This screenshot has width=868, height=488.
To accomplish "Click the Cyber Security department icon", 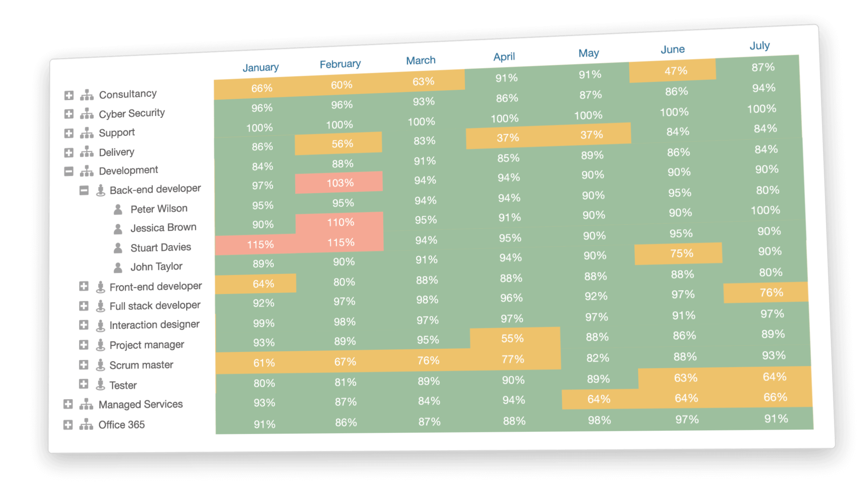I will [x=88, y=113].
